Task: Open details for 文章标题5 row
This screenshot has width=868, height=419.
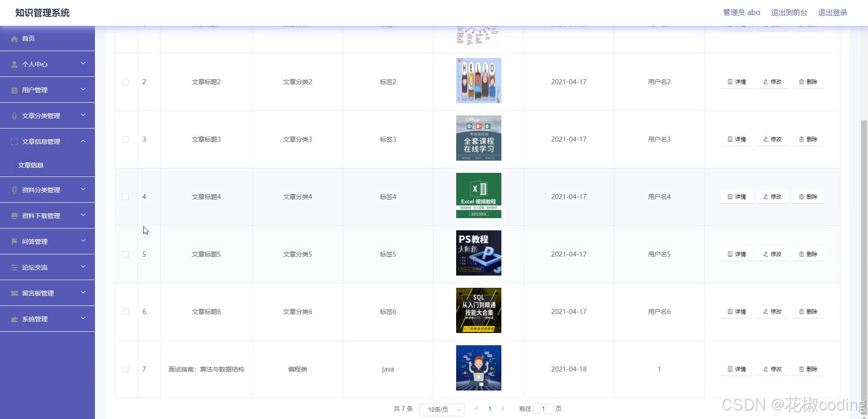Action: click(736, 254)
